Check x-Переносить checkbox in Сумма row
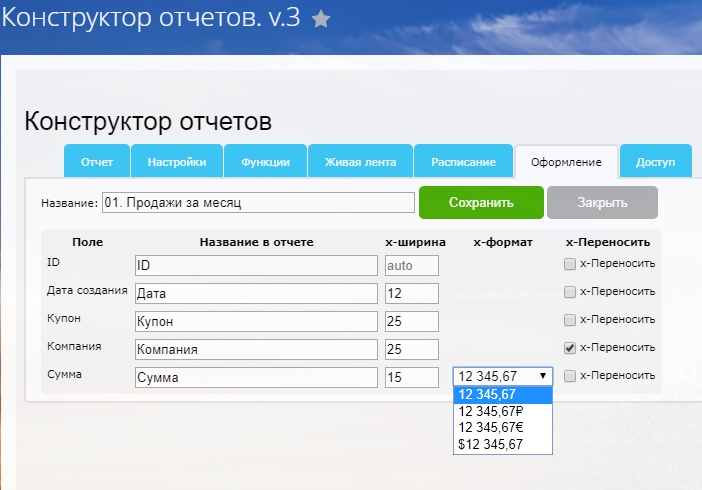Image resolution: width=702 pixels, height=490 pixels. [570, 376]
